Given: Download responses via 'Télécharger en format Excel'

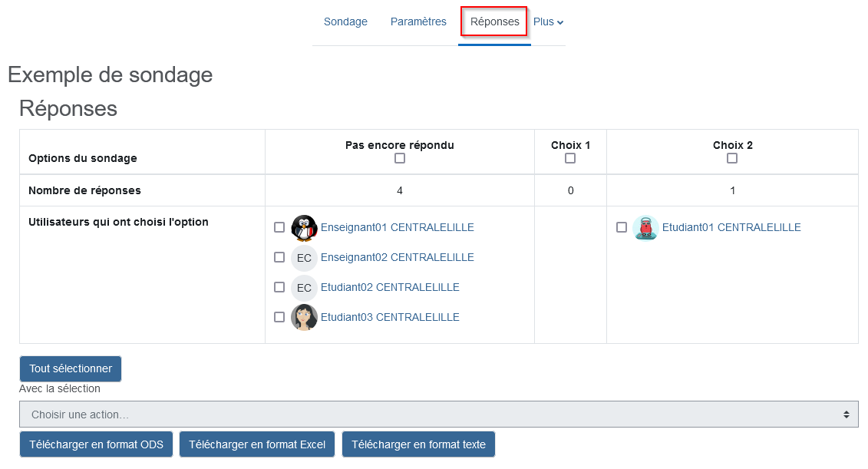Looking at the screenshot, I should (x=257, y=444).
